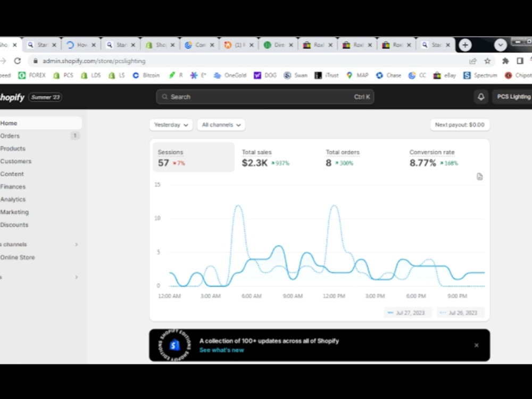
Task: Open the LDS bookmark
Action: [x=91, y=76]
